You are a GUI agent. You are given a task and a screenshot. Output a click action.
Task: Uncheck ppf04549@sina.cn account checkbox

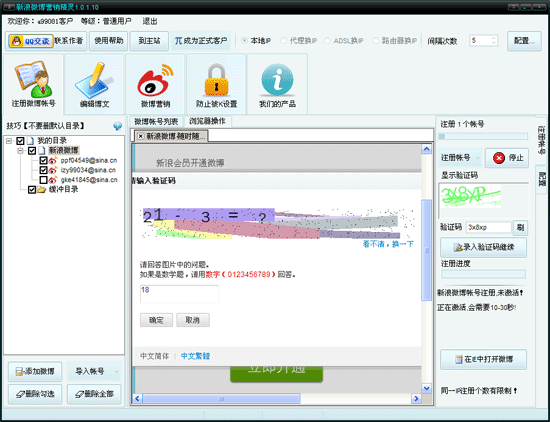[x=43, y=161]
